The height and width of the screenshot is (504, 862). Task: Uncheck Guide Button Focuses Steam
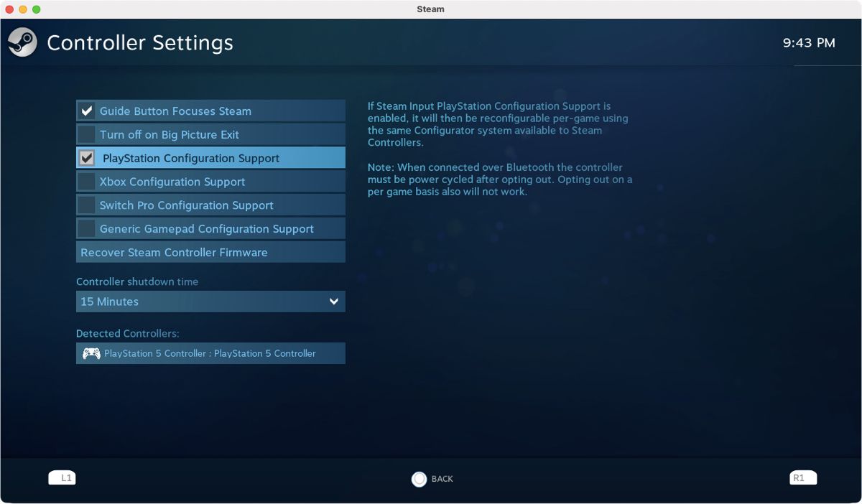coord(87,111)
